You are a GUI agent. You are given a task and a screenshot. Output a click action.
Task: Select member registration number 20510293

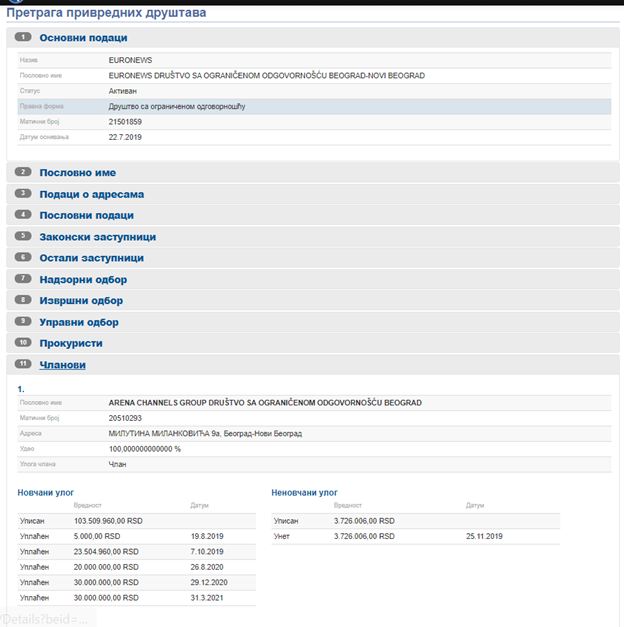125,418
